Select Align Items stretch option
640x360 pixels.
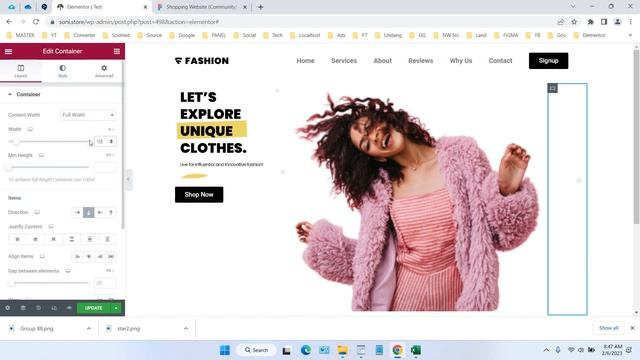tap(111, 257)
